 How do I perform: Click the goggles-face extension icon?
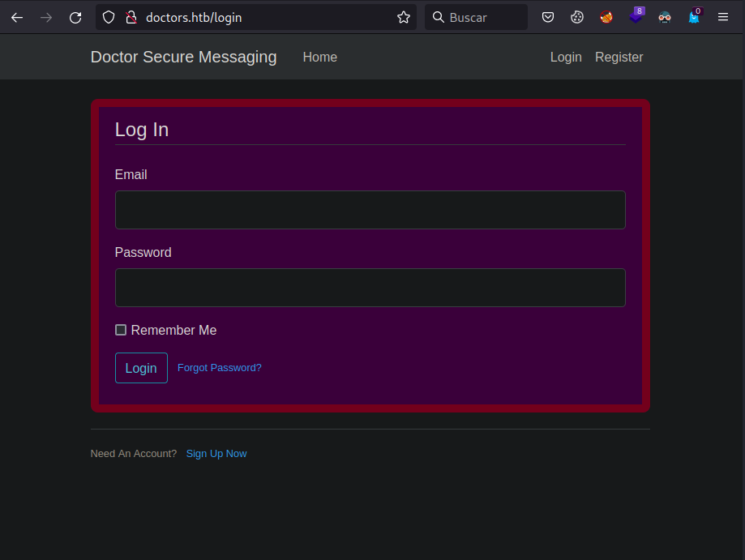[x=665, y=17]
